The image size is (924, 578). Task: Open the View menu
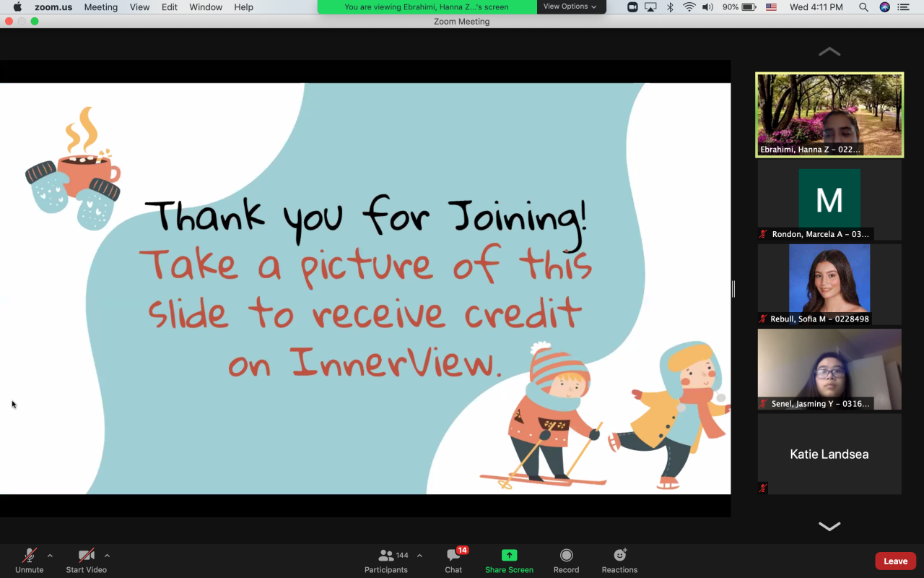click(x=139, y=7)
